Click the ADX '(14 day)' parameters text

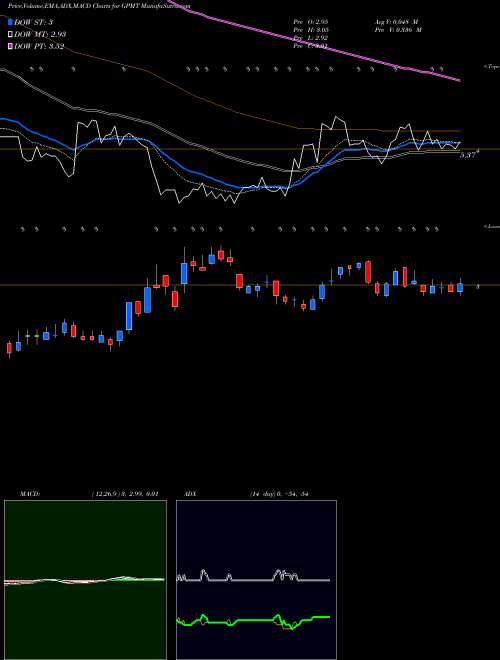[262, 493]
